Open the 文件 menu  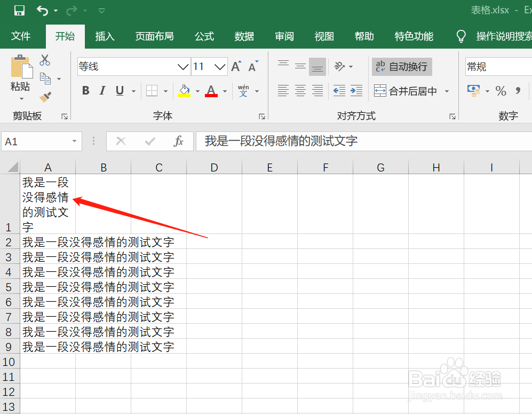pyautogui.click(x=21, y=36)
